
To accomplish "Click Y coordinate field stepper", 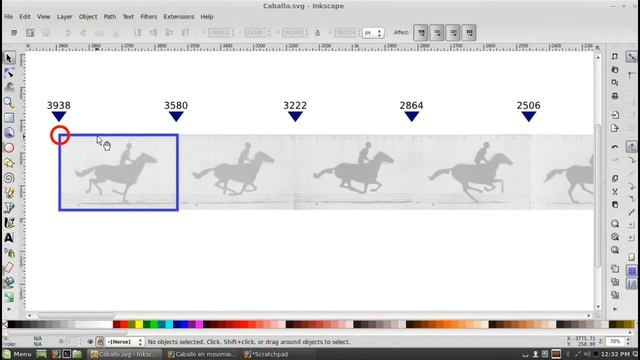I will pyautogui.click(x=269, y=33).
